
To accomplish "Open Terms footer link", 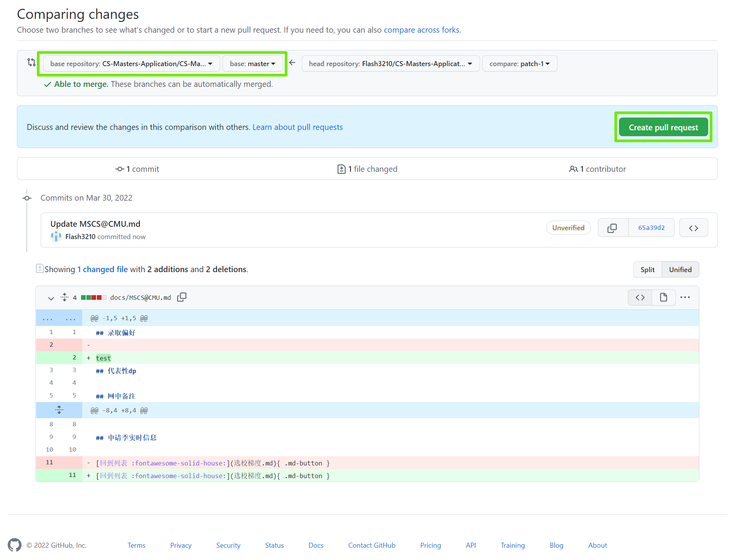I will point(136,545).
